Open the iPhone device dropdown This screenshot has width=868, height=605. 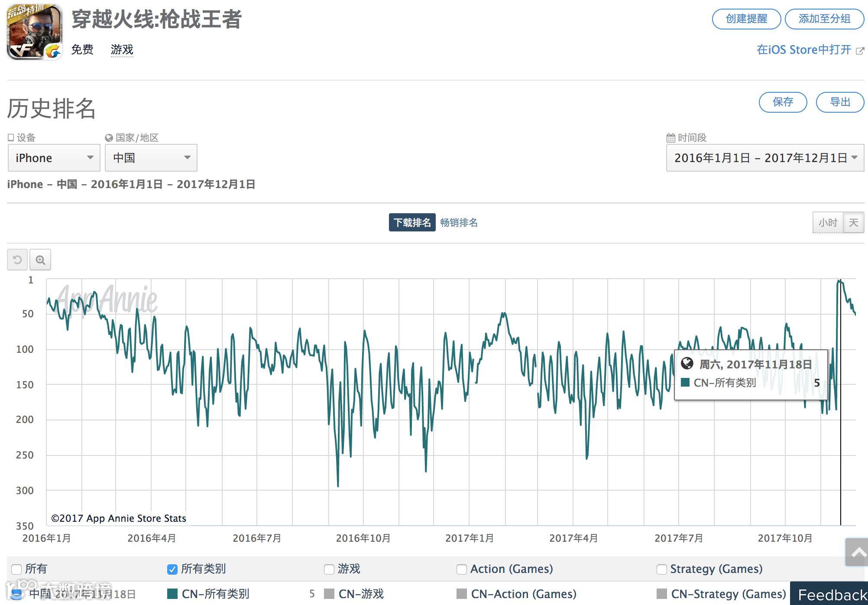click(54, 158)
